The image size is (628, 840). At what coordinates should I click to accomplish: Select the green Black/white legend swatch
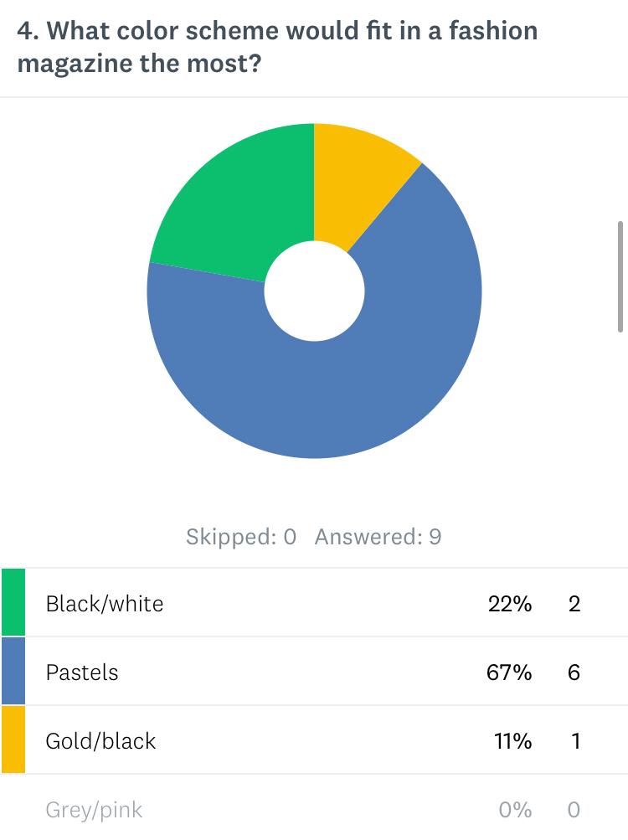click(13, 603)
